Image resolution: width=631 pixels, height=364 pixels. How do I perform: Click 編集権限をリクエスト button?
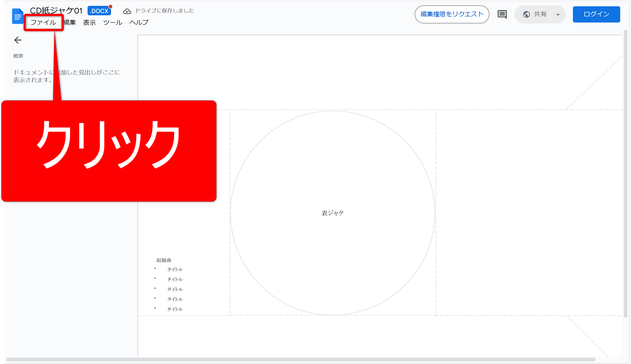pos(452,14)
